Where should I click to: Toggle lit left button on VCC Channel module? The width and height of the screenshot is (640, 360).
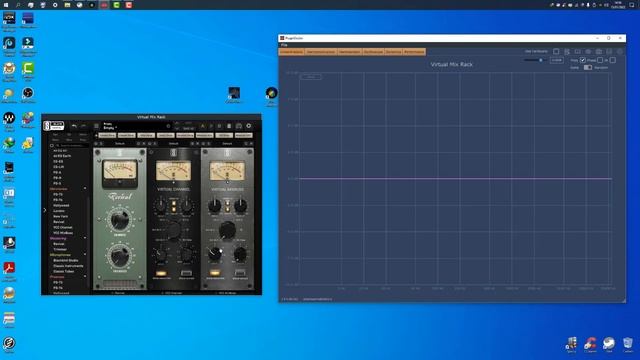161,273
